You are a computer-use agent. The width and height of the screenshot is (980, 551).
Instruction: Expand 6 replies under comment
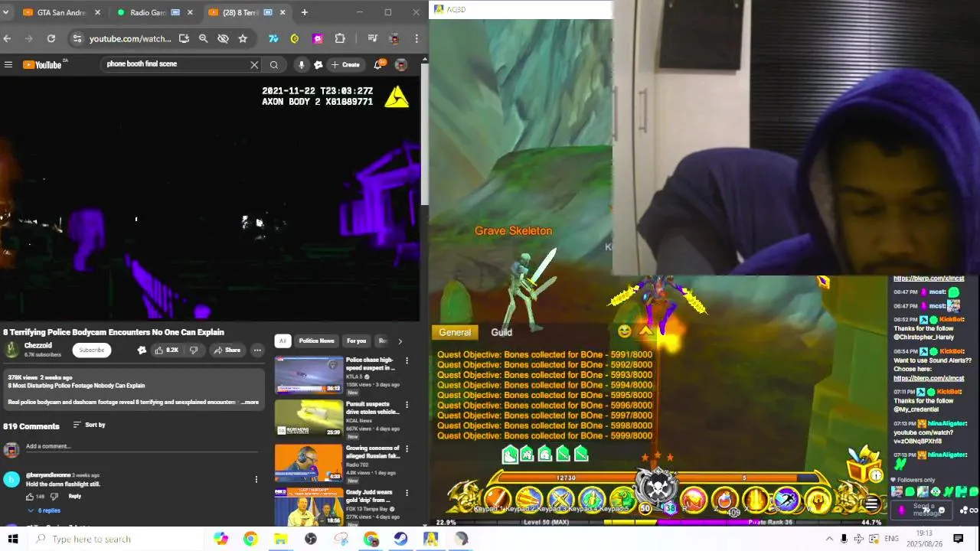pos(44,510)
